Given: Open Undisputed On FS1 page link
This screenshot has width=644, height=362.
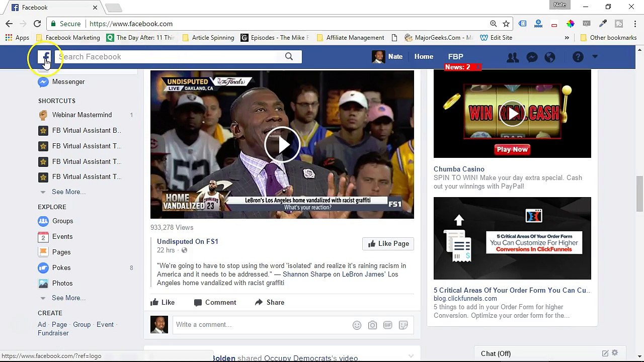Looking at the screenshot, I should 188,242.
